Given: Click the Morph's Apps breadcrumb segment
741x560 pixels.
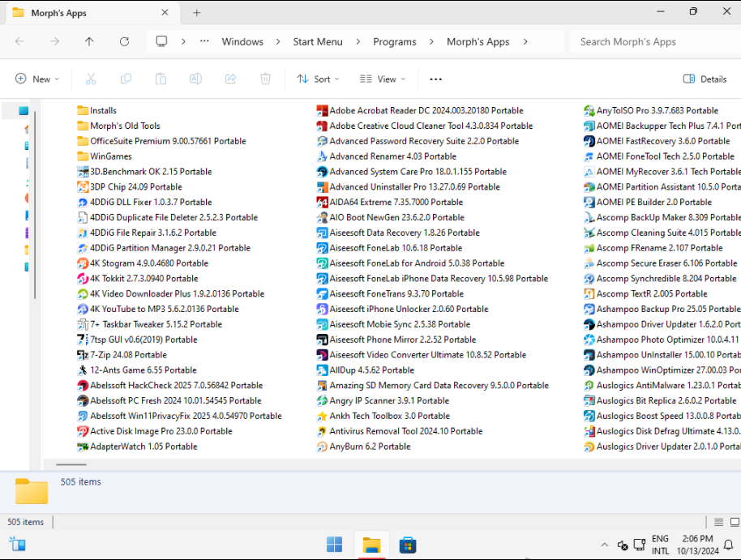Looking at the screenshot, I should point(478,41).
